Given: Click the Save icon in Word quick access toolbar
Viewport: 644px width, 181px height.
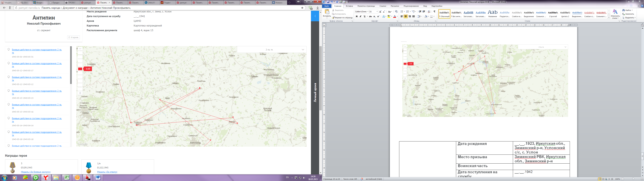Looking at the screenshot, I should pos(328,2).
